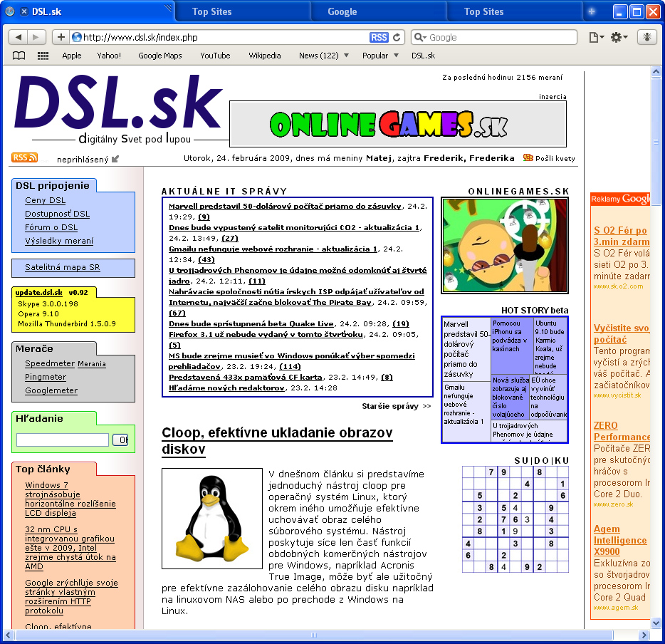Click the flower icon next to Pošli kvety

point(528,158)
